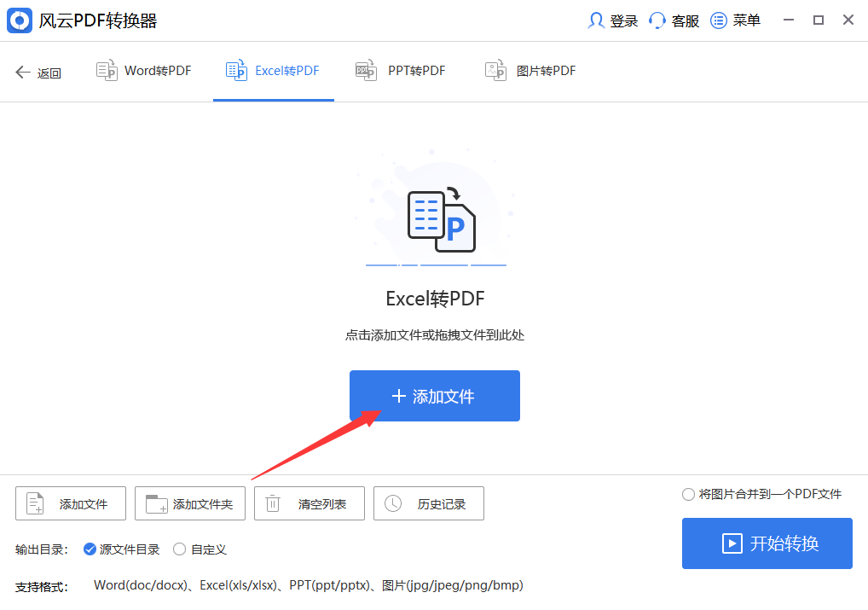
Task: Switch to the 图片转PDF tab
Action: pyautogui.click(x=530, y=71)
